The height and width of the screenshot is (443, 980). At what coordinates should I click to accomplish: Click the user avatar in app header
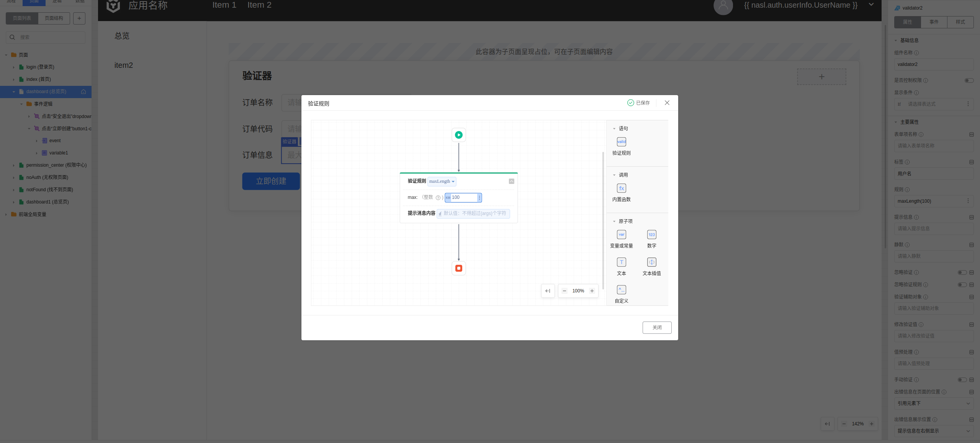coord(723,5)
